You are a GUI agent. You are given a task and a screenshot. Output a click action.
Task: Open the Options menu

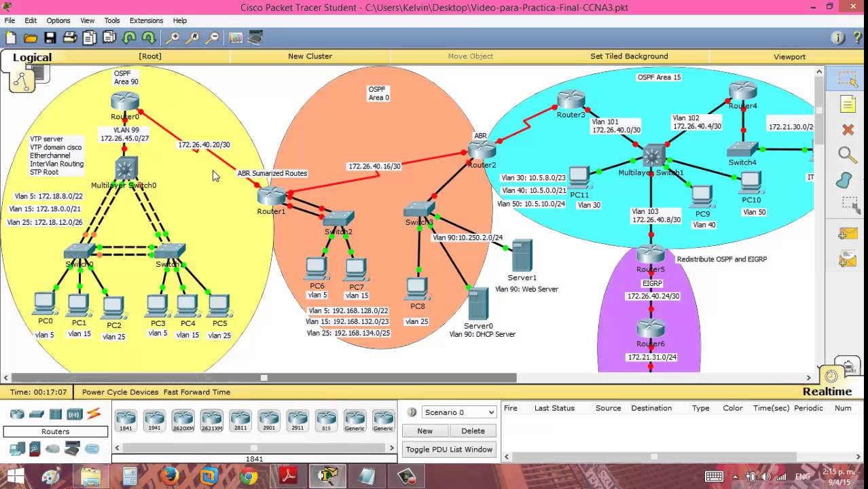click(x=58, y=20)
